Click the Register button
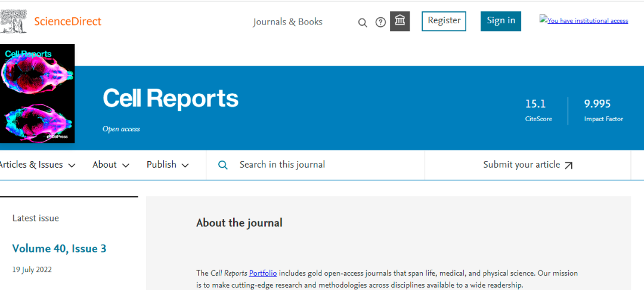Image resolution: width=644 pixels, height=290 pixels. (x=444, y=21)
